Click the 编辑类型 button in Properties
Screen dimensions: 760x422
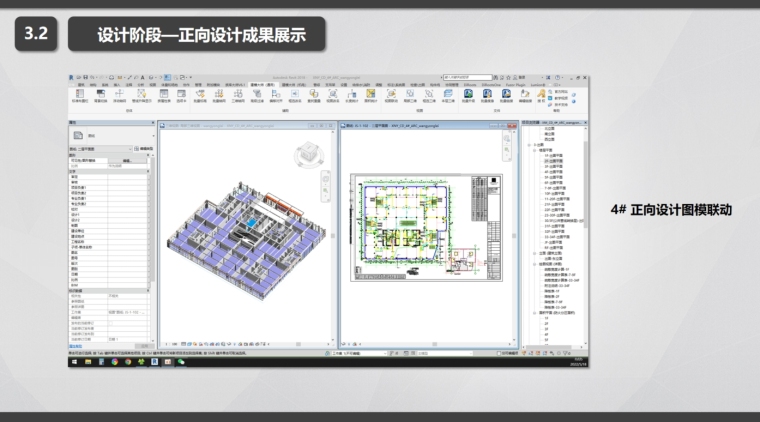[142, 149]
